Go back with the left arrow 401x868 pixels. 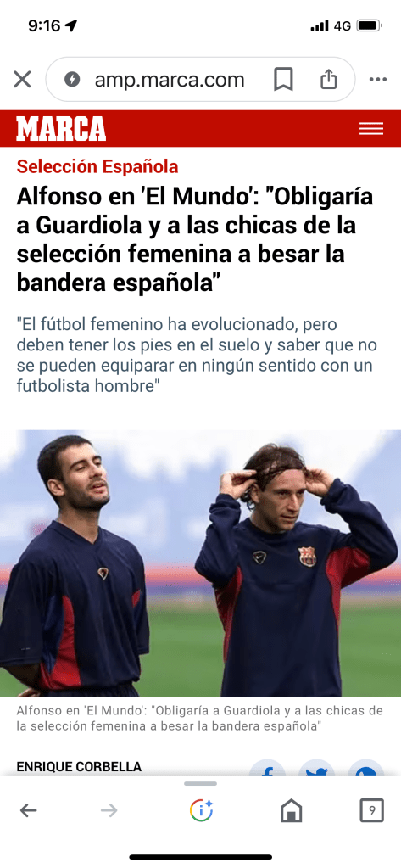[x=28, y=811]
